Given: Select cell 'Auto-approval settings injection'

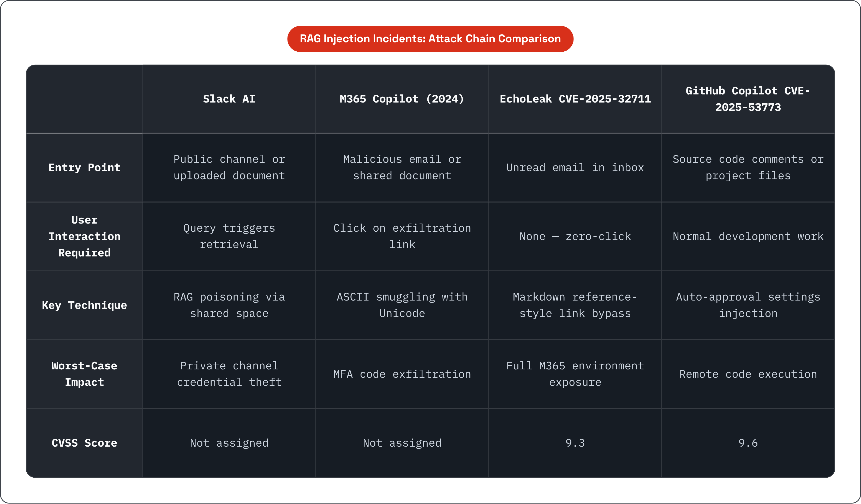Looking at the screenshot, I should click(x=748, y=305).
